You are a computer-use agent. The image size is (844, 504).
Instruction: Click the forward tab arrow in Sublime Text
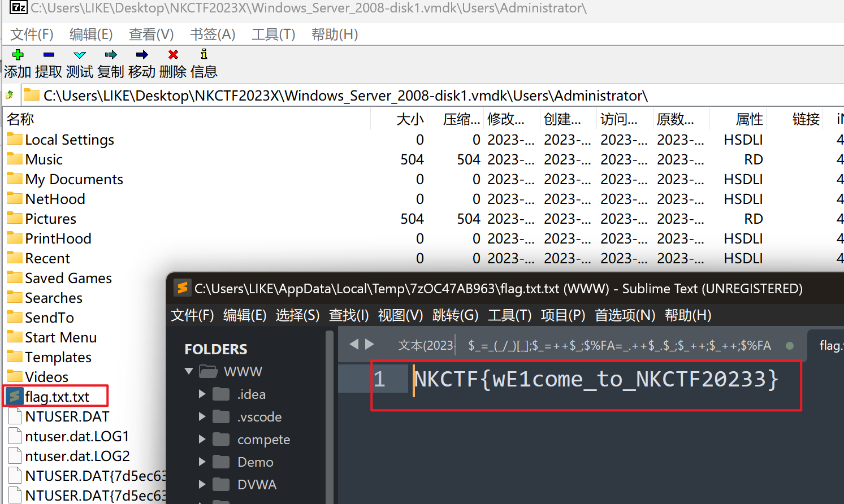[370, 344]
